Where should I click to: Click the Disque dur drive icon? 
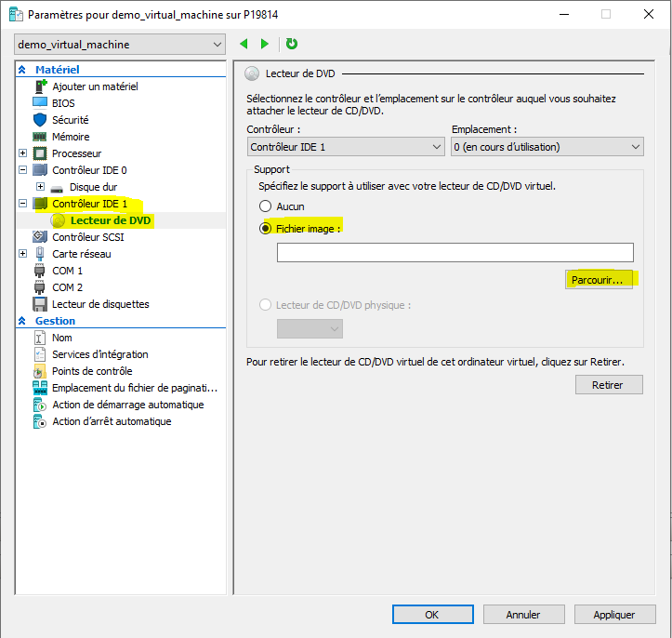(57, 188)
